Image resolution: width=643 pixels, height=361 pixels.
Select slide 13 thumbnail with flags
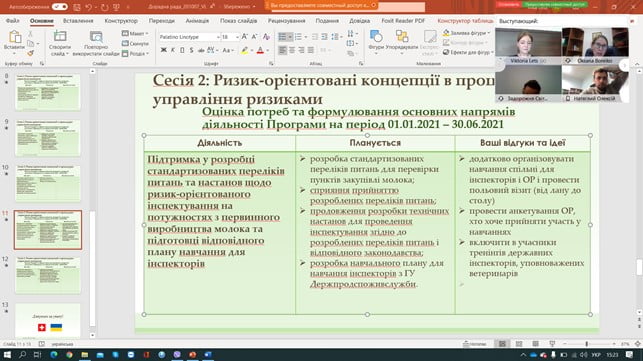(x=48, y=321)
